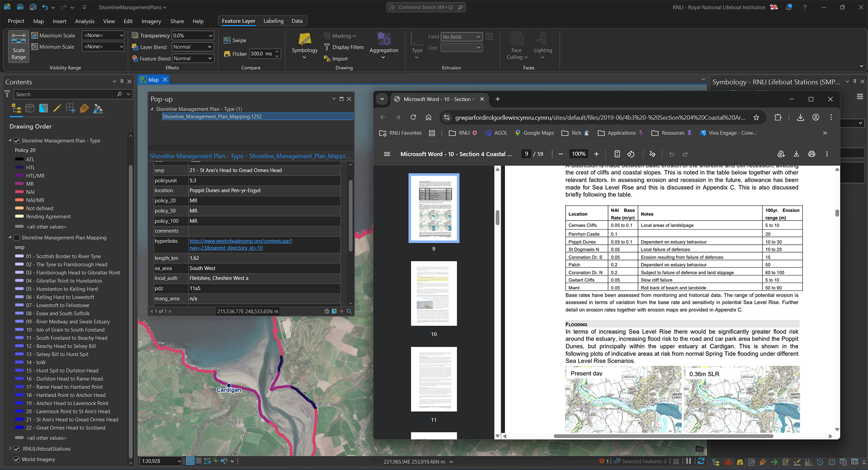
Task: Select Shoreline_Management_Plan_Mapping.1252 pop-up item
Action: point(258,116)
